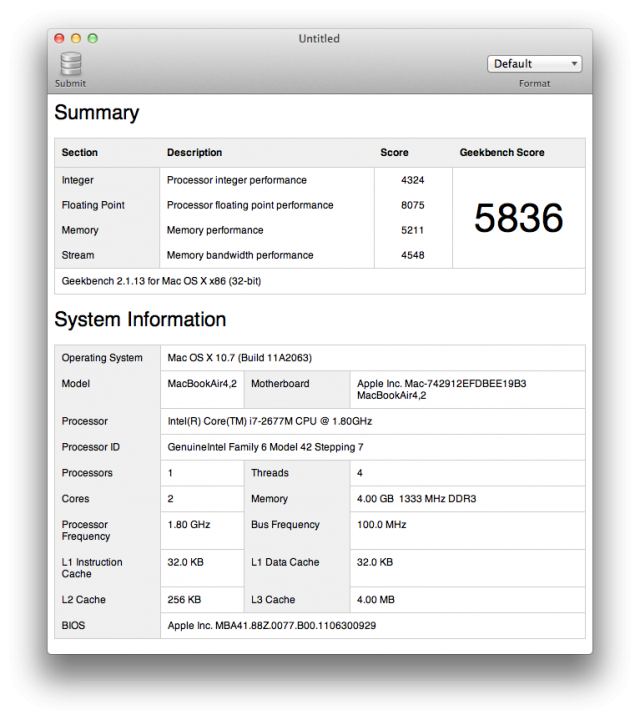Click the Format label under dropdown

(535, 84)
